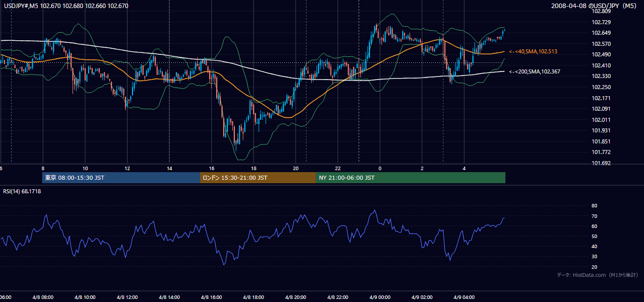Click hour label 12 under price chart

pyautogui.click(x=127, y=168)
